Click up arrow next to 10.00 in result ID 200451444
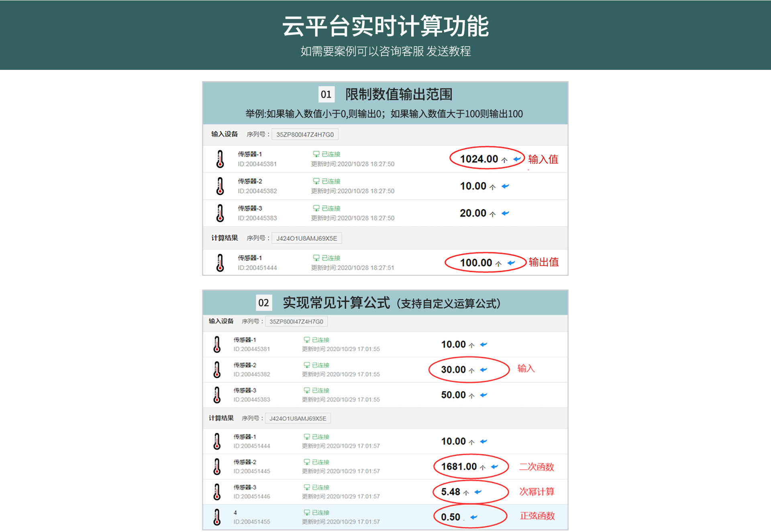The width and height of the screenshot is (771, 532). 472,442
